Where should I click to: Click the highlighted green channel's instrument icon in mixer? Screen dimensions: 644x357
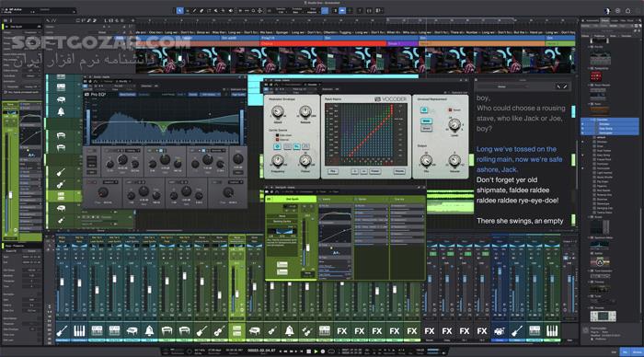tap(236, 330)
